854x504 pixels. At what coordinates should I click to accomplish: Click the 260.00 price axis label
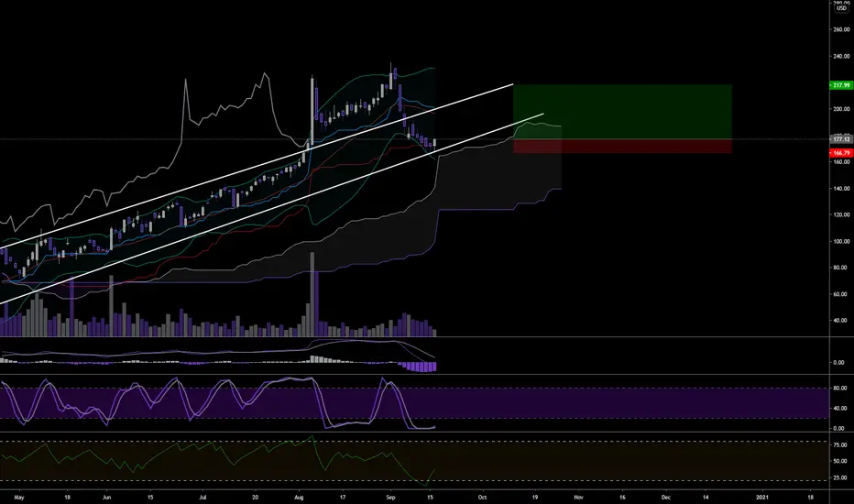[x=841, y=29]
